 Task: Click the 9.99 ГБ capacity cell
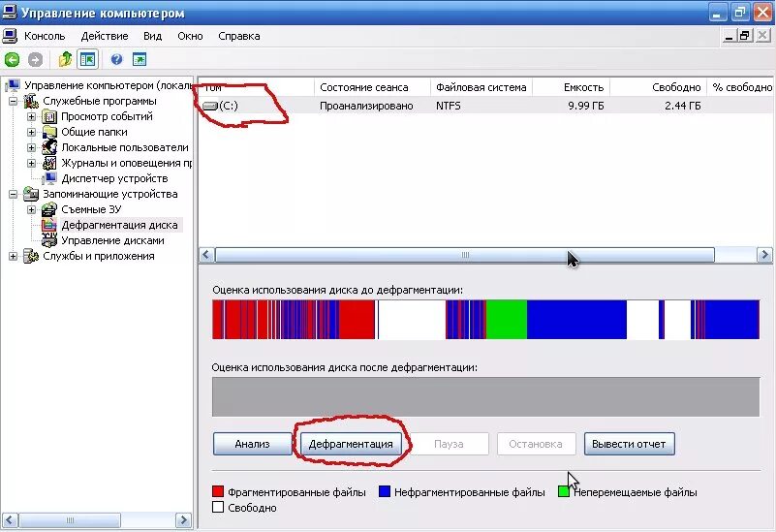(586, 106)
